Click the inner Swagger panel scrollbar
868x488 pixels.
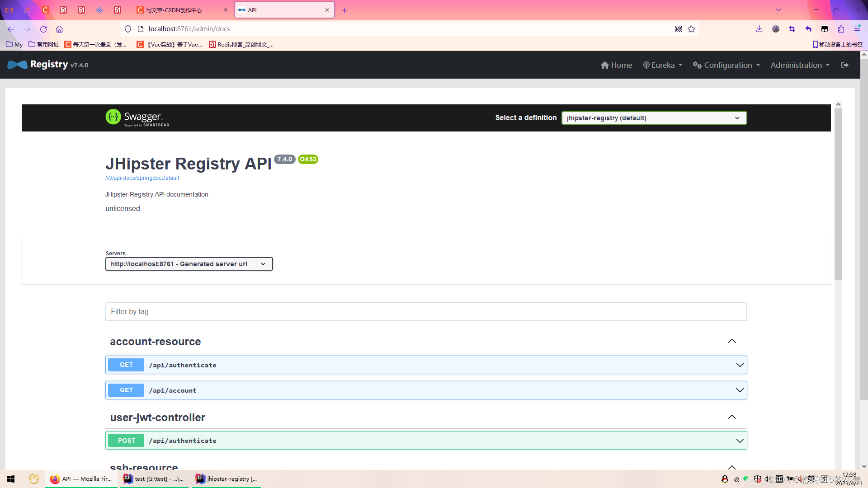(x=838, y=194)
